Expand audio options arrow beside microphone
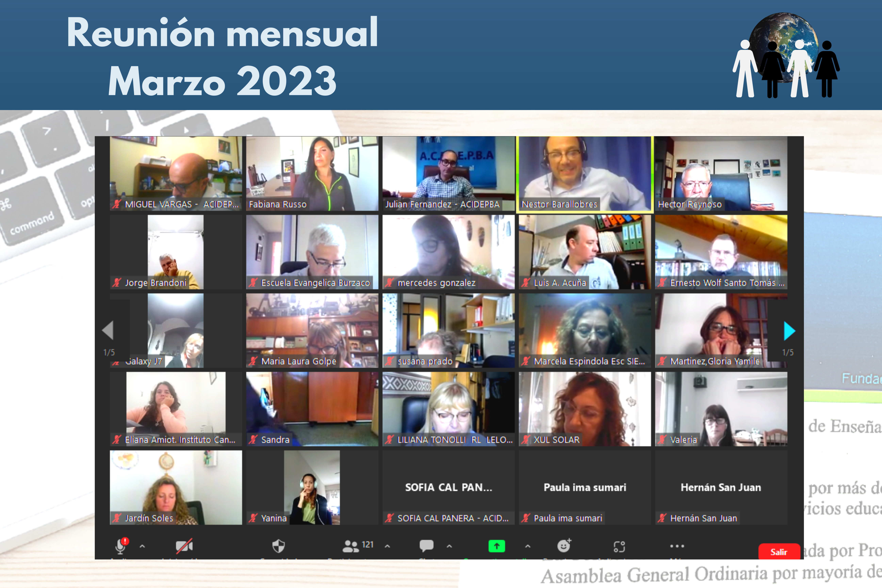Viewport: 882px width, 588px height. [142, 546]
